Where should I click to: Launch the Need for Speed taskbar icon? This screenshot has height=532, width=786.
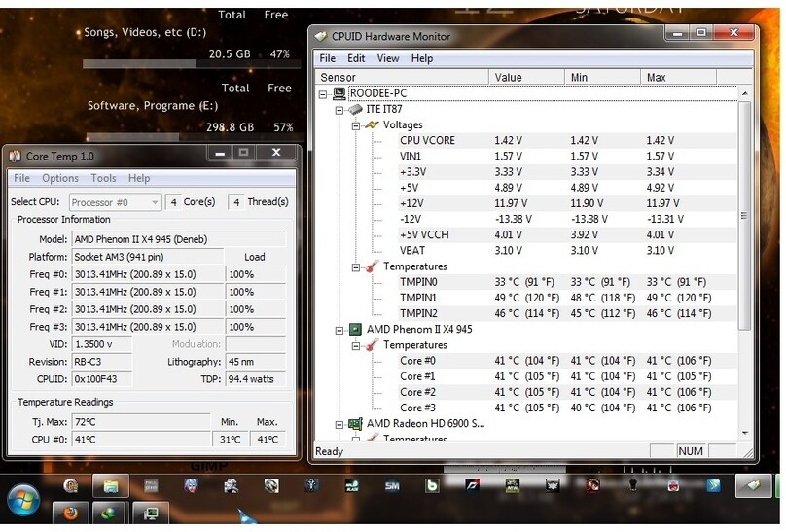pos(472,485)
